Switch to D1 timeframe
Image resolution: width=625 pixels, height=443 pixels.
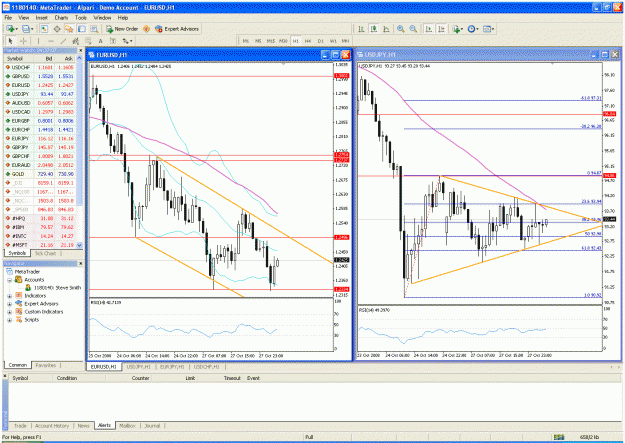tap(320, 41)
